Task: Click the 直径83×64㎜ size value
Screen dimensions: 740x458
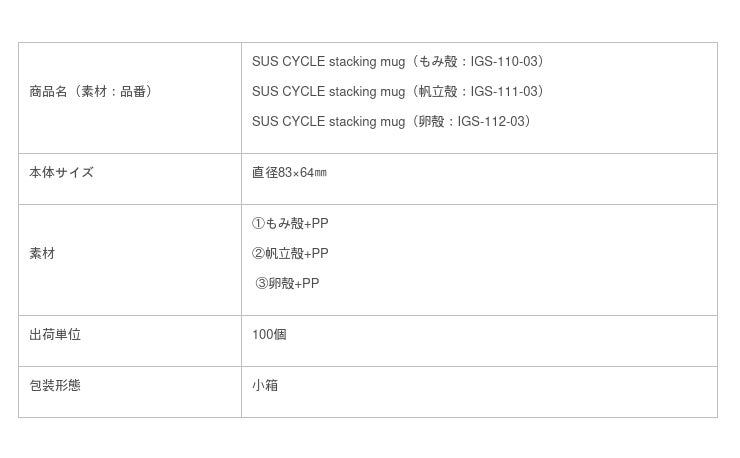Action: pos(289,173)
